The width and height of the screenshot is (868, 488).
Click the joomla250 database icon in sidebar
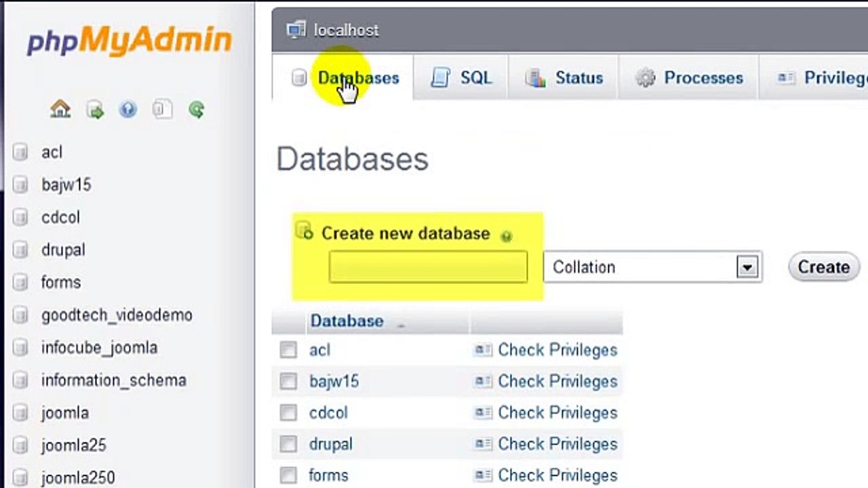pos(20,477)
